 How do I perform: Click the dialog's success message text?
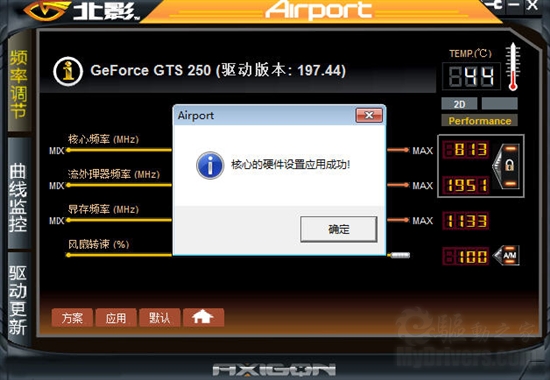tap(290, 164)
